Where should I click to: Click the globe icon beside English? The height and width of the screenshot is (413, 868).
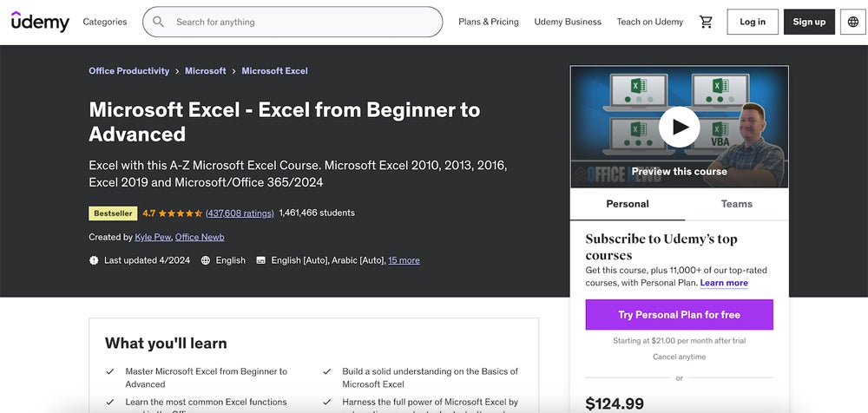point(206,260)
